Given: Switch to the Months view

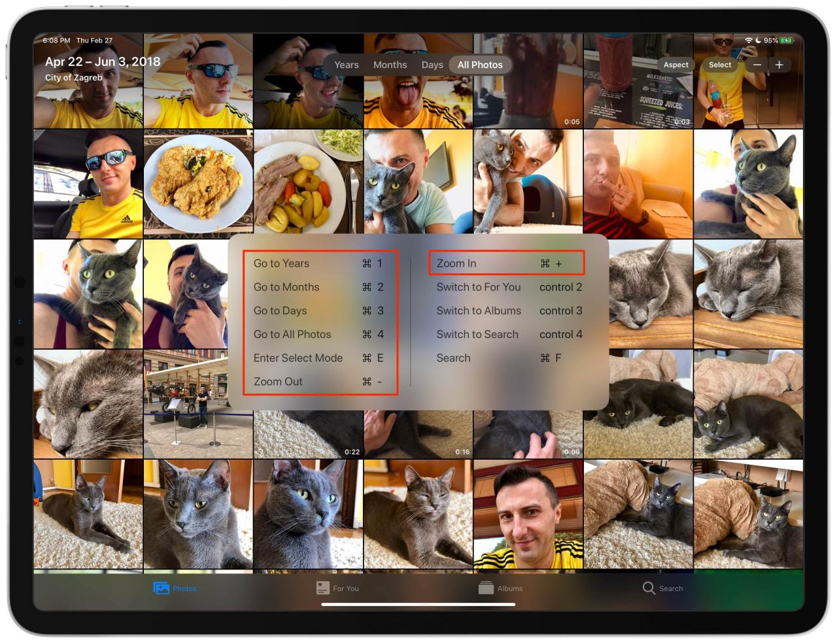Looking at the screenshot, I should point(390,65).
